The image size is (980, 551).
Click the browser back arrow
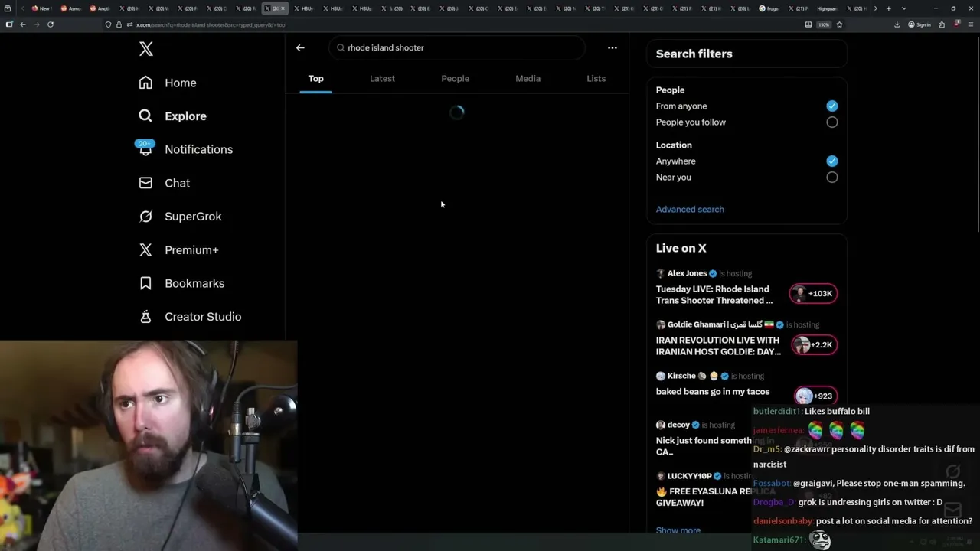coord(23,24)
